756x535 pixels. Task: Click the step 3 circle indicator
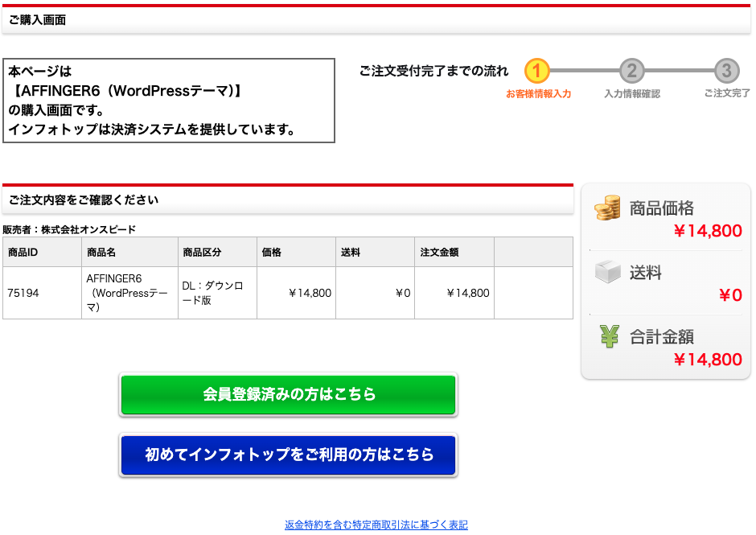pos(726,71)
